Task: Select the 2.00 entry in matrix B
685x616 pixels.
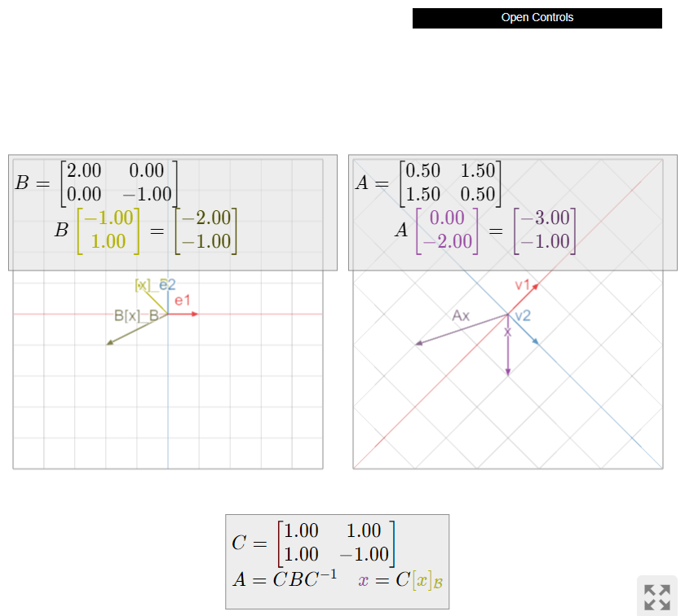Action: click(84, 170)
